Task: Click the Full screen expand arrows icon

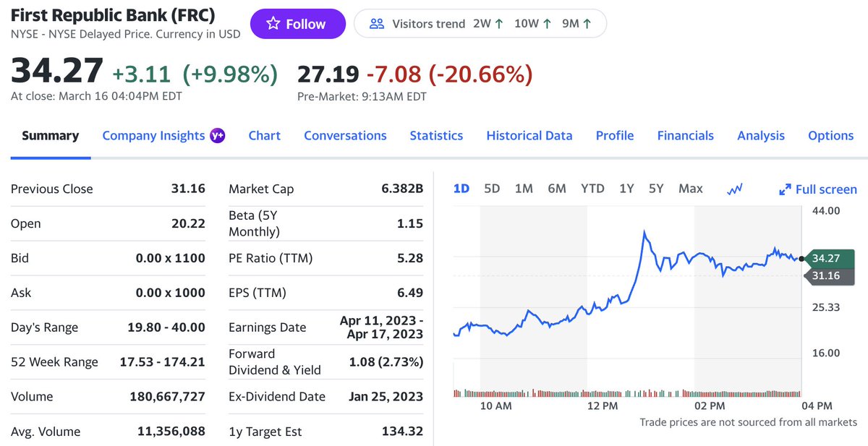Action: click(785, 189)
